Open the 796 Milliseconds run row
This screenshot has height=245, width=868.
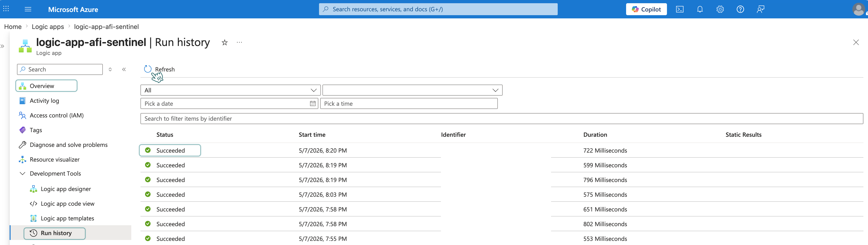(502, 180)
